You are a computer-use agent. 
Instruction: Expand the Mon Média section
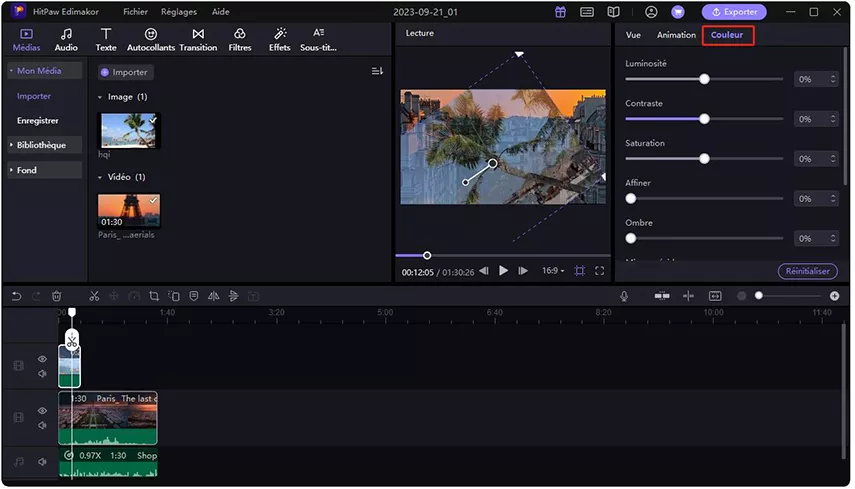point(45,71)
